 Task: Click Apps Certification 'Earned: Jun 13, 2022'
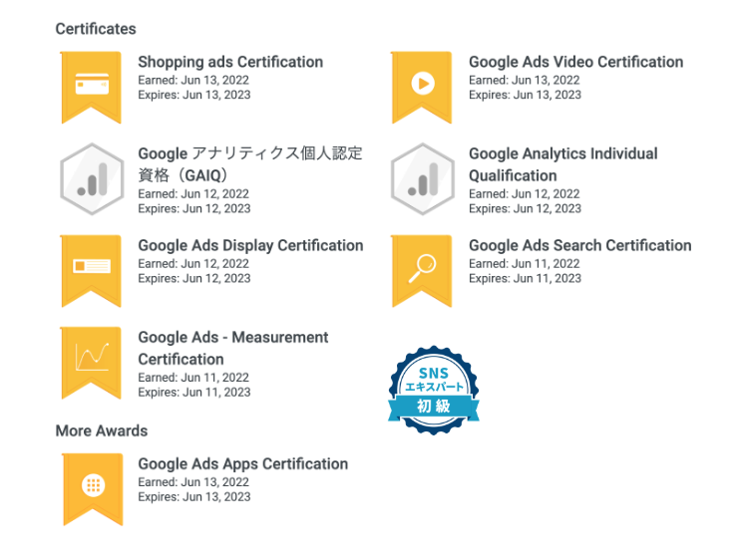coord(193,482)
